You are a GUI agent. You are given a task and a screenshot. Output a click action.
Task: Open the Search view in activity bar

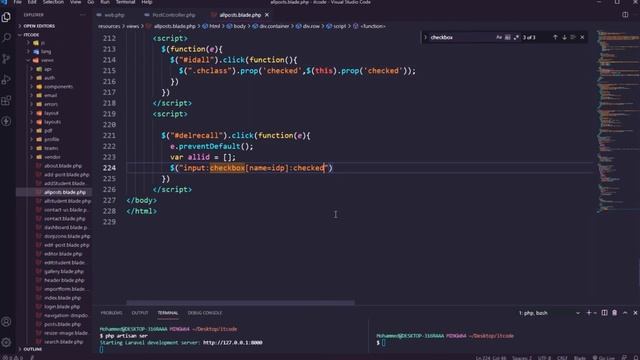tap(6, 38)
